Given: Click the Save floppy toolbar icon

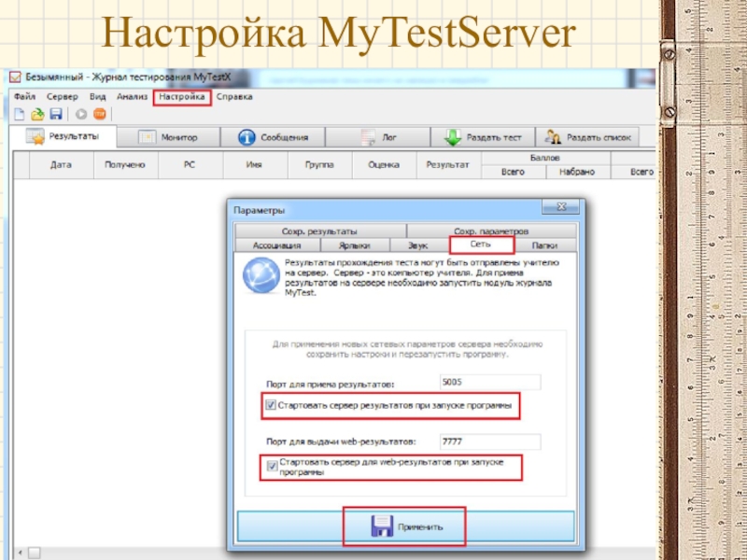Looking at the screenshot, I should click(56, 114).
